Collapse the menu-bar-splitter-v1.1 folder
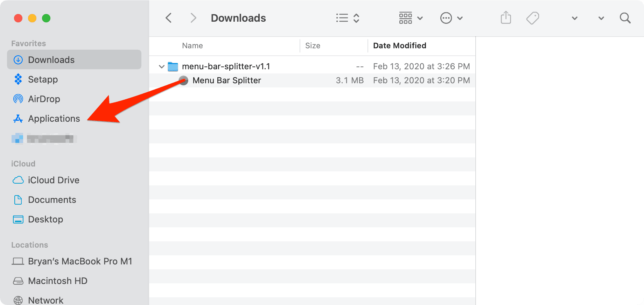The image size is (644, 305). 161,66
